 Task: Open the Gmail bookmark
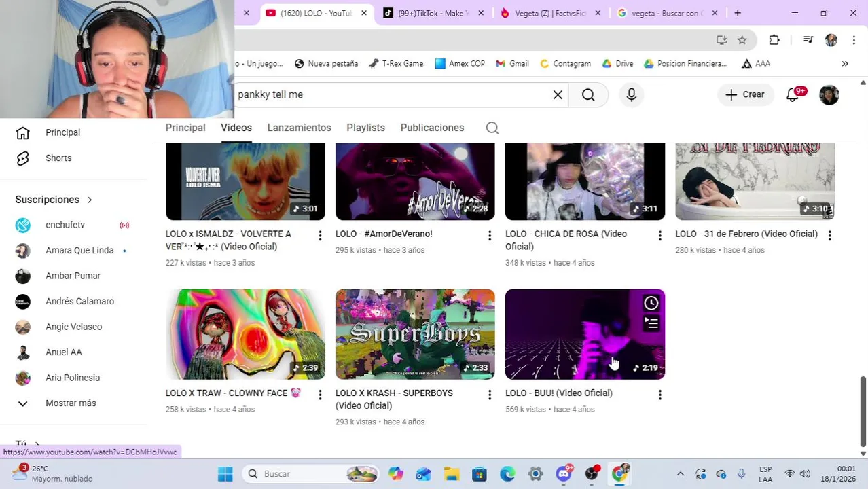pyautogui.click(x=513, y=64)
